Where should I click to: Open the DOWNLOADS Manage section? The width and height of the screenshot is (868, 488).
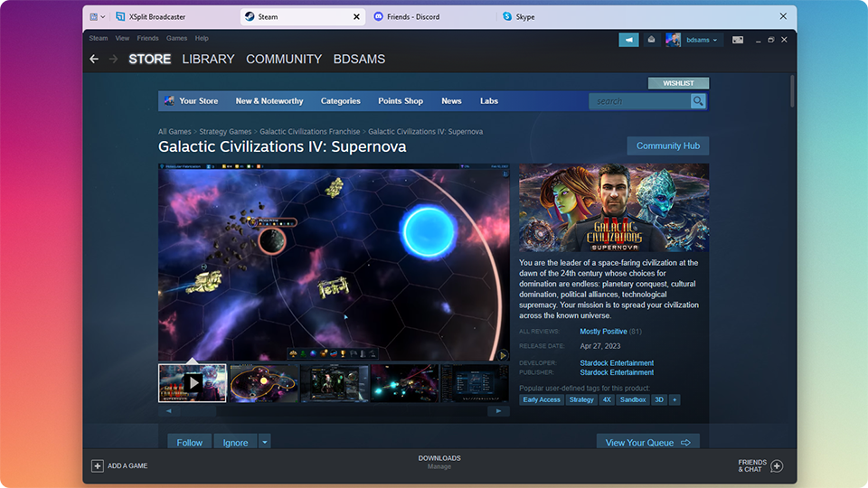(x=439, y=462)
